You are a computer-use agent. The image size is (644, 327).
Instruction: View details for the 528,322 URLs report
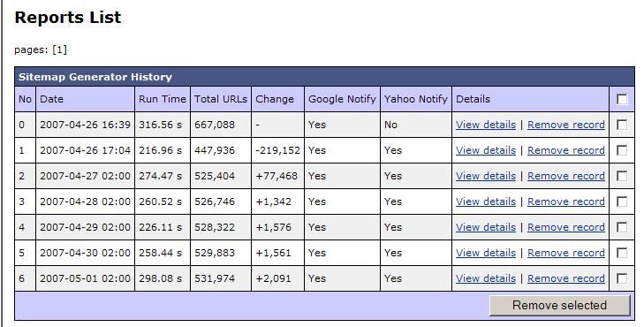coord(486,227)
